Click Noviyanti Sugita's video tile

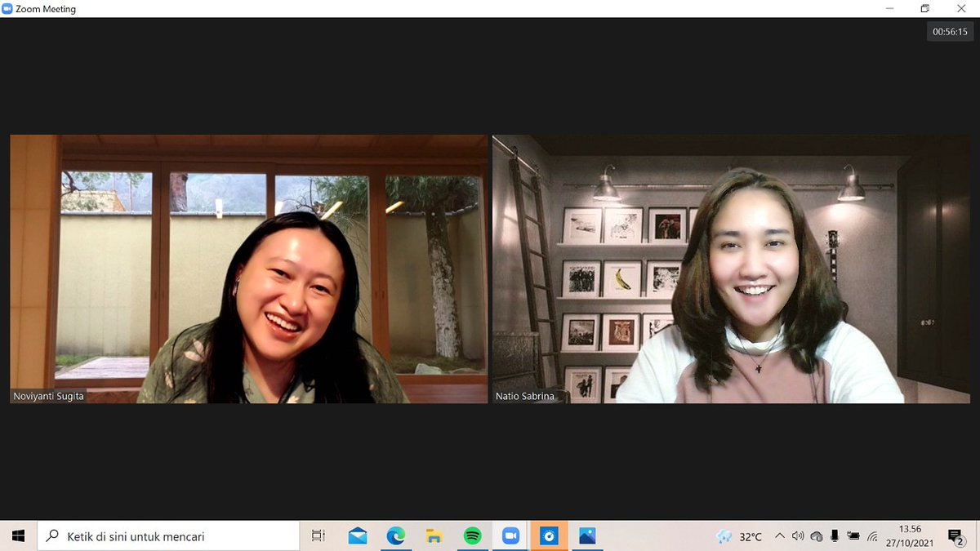248,269
